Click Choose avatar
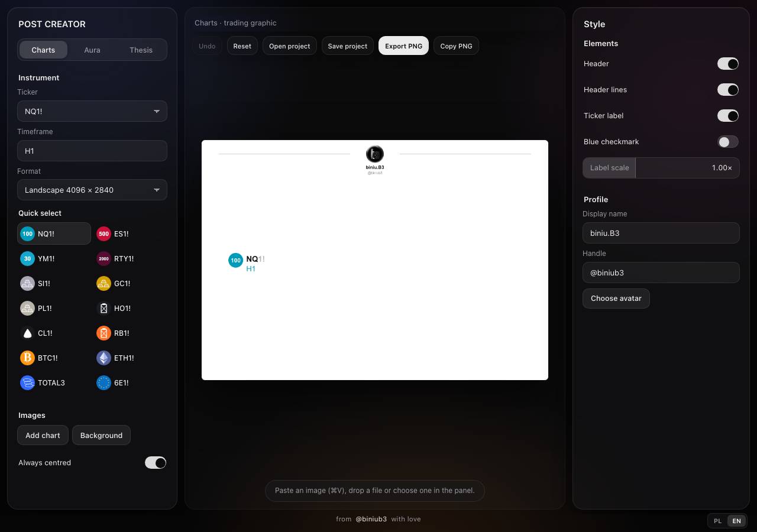Screen dimensions: 757x532 [x=616, y=298]
